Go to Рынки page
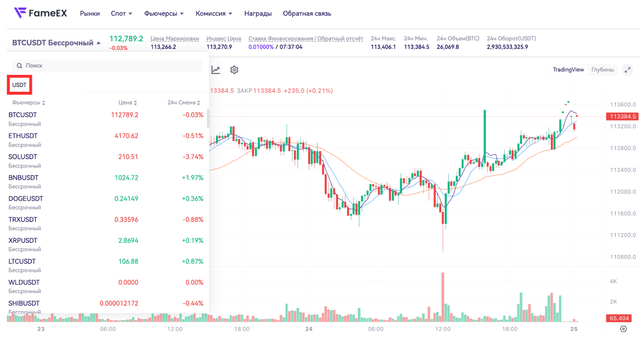 tap(90, 14)
